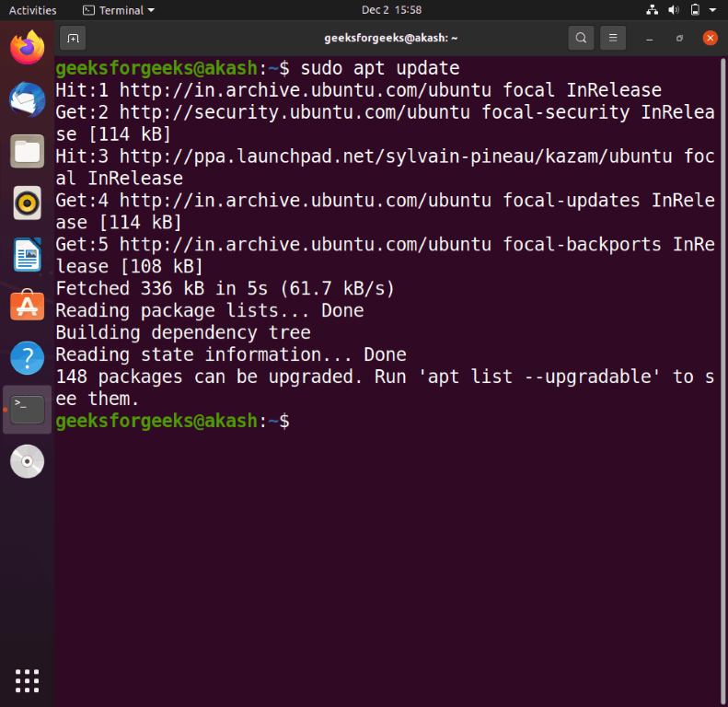Click 'Reading package lists... Done' line
Image resolution: width=728 pixels, height=707 pixels.
click(x=210, y=311)
